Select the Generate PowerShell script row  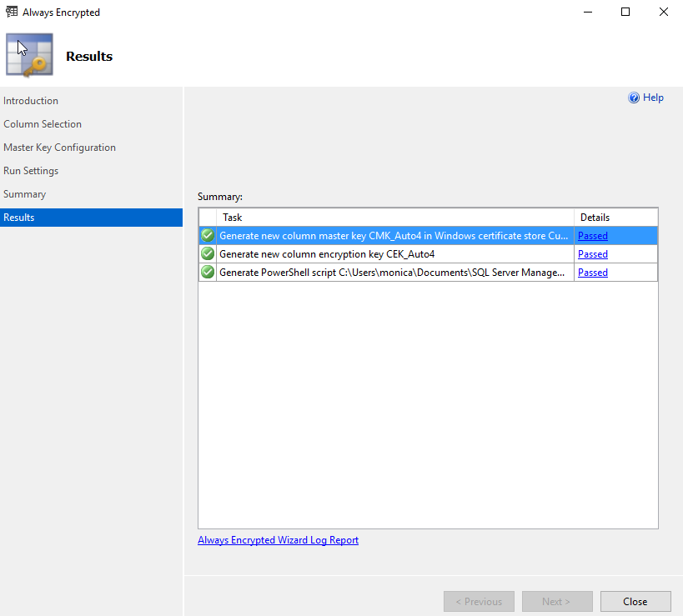coord(428,272)
